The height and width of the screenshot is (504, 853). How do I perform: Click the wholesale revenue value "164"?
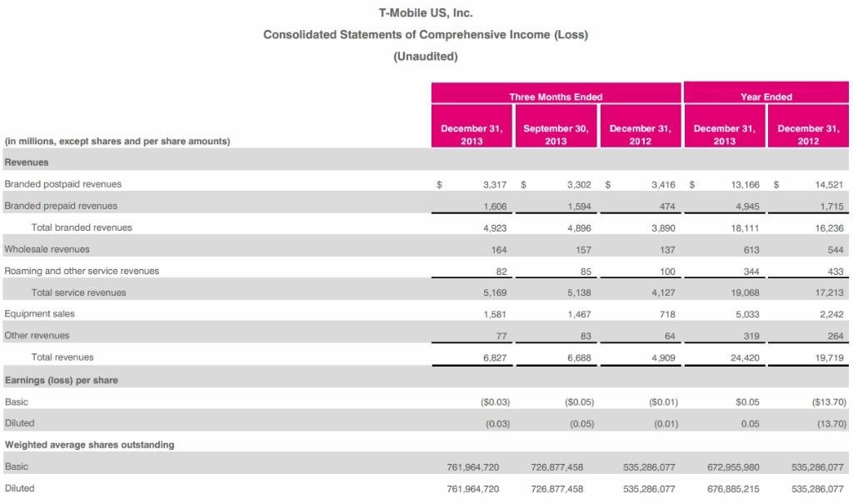pyautogui.click(x=499, y=250)
